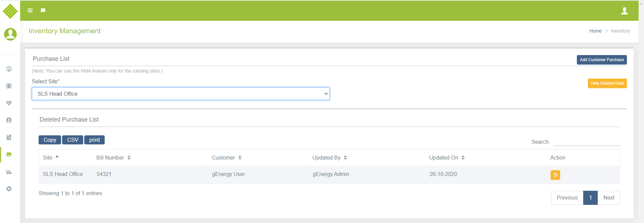Viewport: 644px width, 223px height.
Task: Open the bar chart reports sidebar icon
Action: pos(9,172)
